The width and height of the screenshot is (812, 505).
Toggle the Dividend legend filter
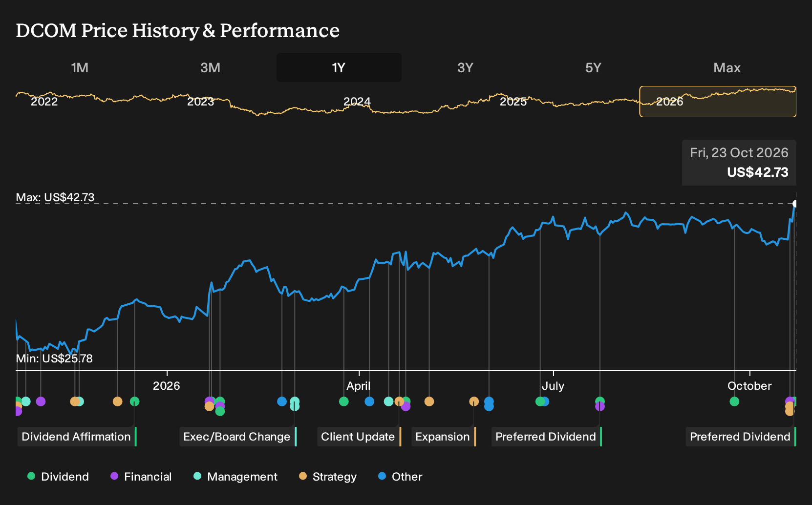point(58,477)
